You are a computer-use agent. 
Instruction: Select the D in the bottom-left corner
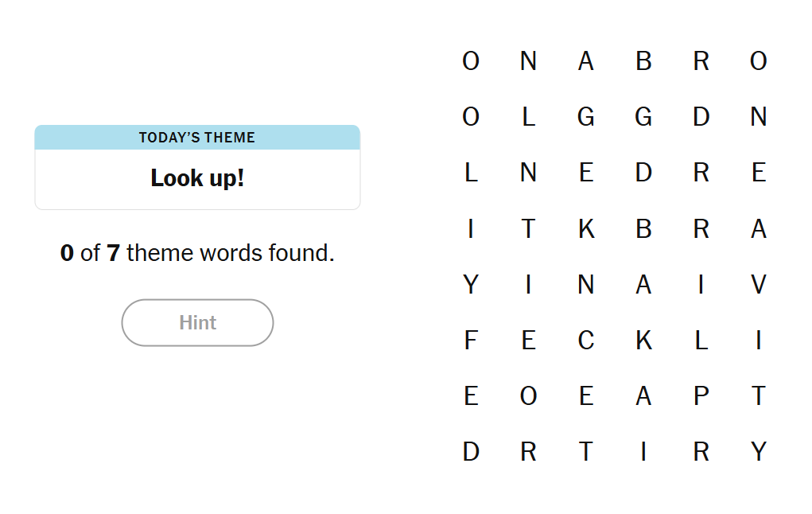coord(471,452)
